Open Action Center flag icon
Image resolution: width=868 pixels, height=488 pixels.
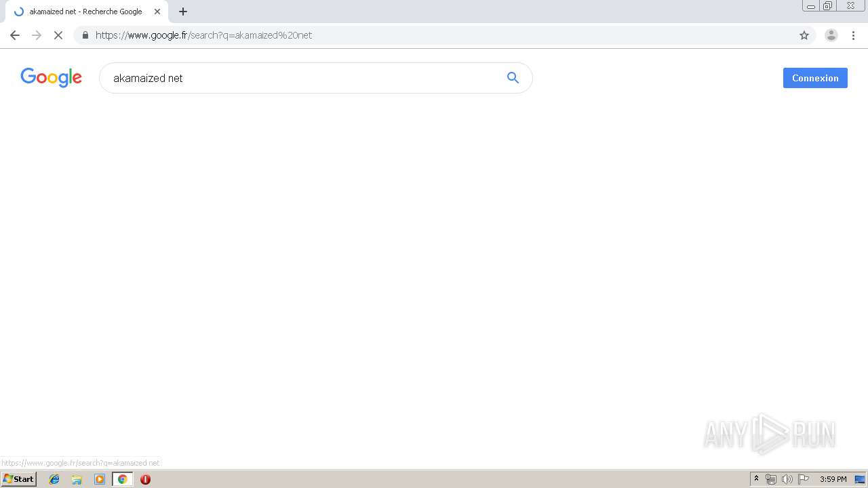(x=804, y=479)
